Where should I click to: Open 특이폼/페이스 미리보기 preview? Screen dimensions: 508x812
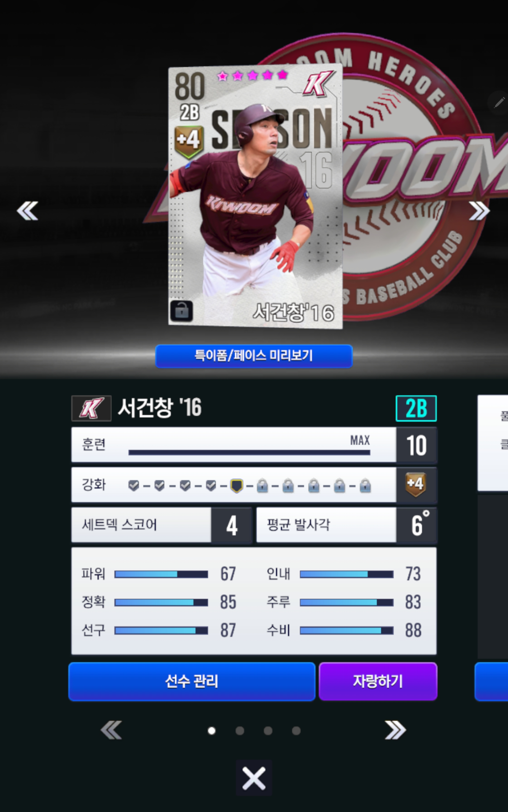coord(254,356)
